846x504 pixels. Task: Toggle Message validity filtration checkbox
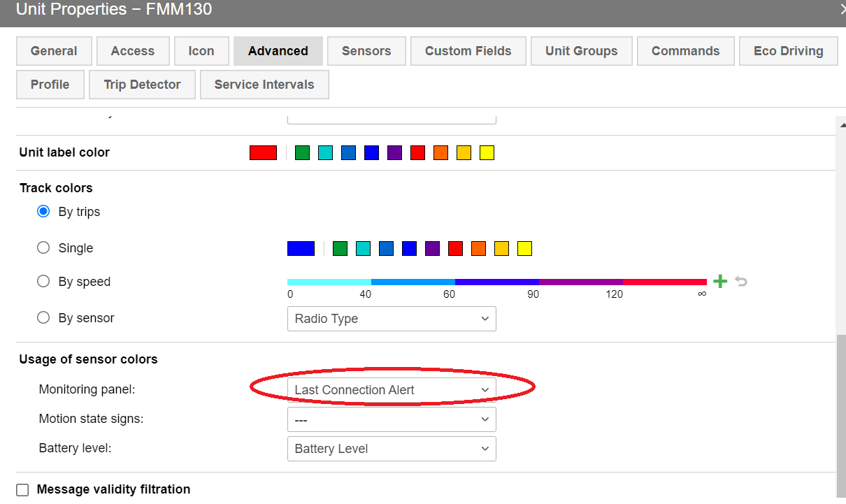click(22, 490)
